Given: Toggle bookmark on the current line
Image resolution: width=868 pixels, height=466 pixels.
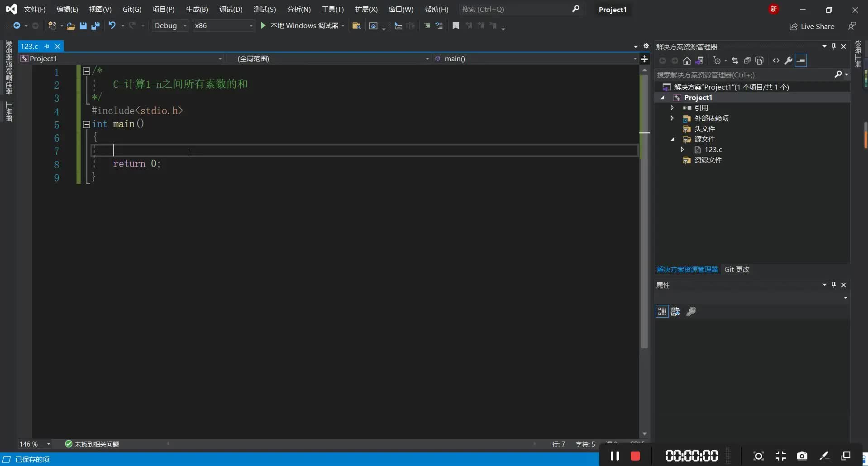Looking at the screenshot, I should [x=456, y=26].
